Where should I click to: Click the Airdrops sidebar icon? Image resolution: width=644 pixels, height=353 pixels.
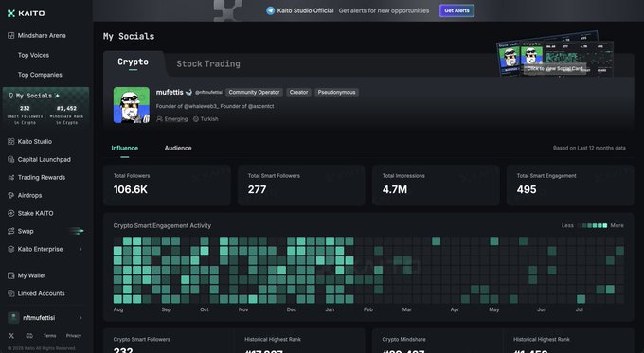point(11,195)
